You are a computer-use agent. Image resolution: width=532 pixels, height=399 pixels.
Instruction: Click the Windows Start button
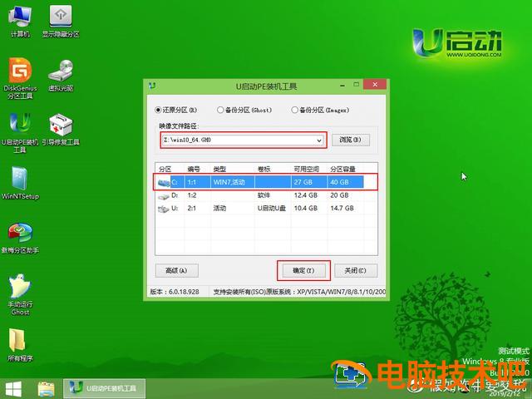[x=13, y=389]
